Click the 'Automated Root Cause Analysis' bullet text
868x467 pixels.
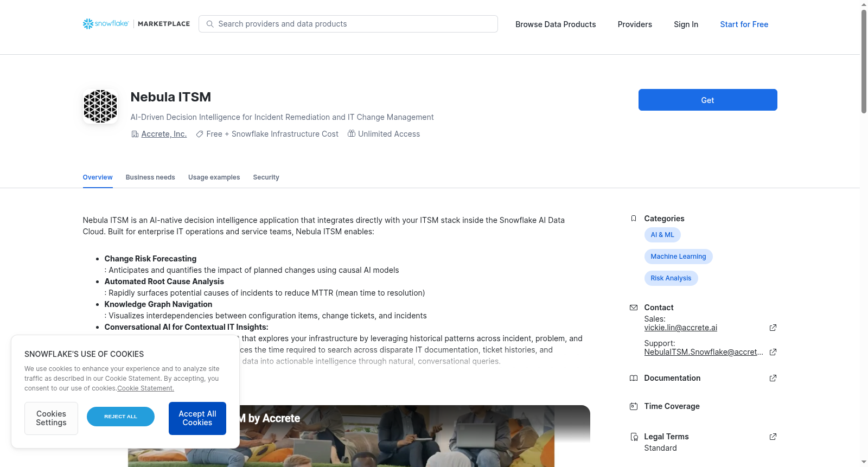pos(164,282)
